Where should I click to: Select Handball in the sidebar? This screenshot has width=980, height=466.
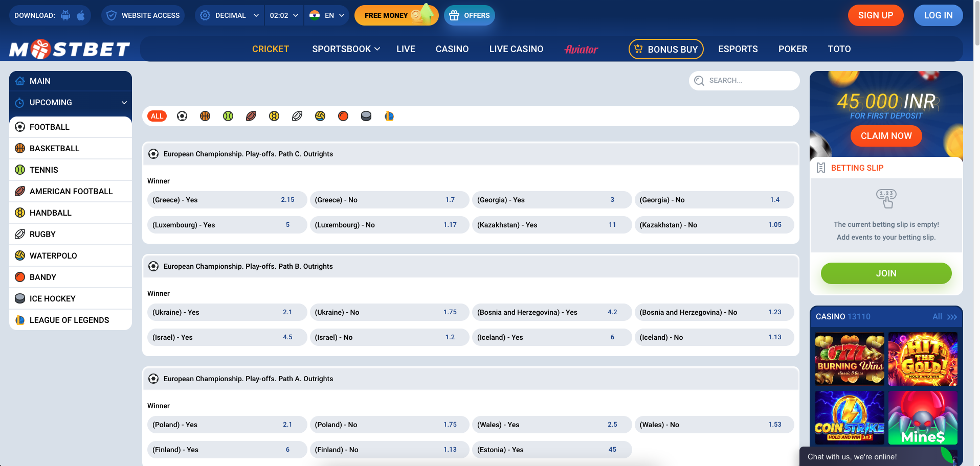tap(71, 213)
